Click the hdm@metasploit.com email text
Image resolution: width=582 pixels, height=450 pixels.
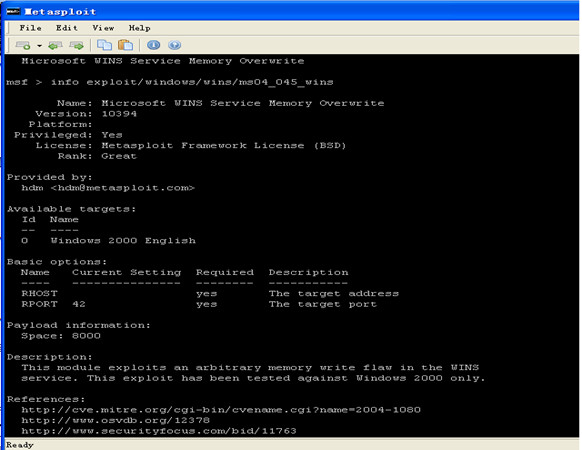pos(122,188)
